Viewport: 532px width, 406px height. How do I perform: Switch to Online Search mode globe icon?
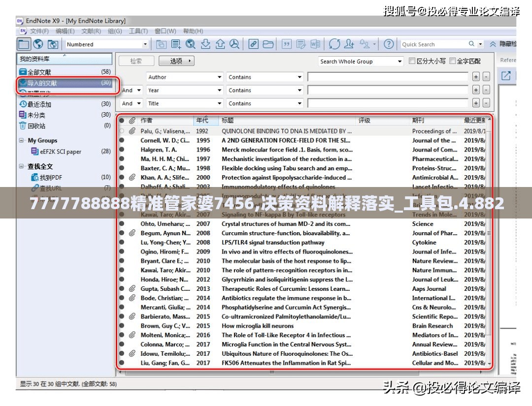tap(38, 44)
